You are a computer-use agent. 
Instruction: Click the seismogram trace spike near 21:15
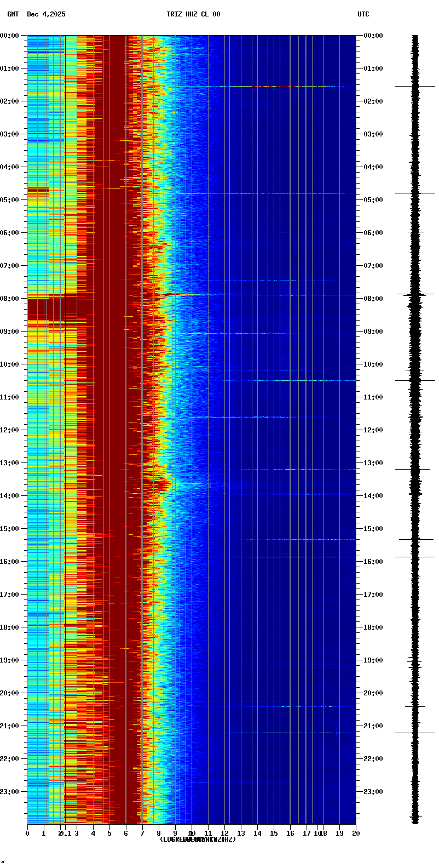click(415, 733)
